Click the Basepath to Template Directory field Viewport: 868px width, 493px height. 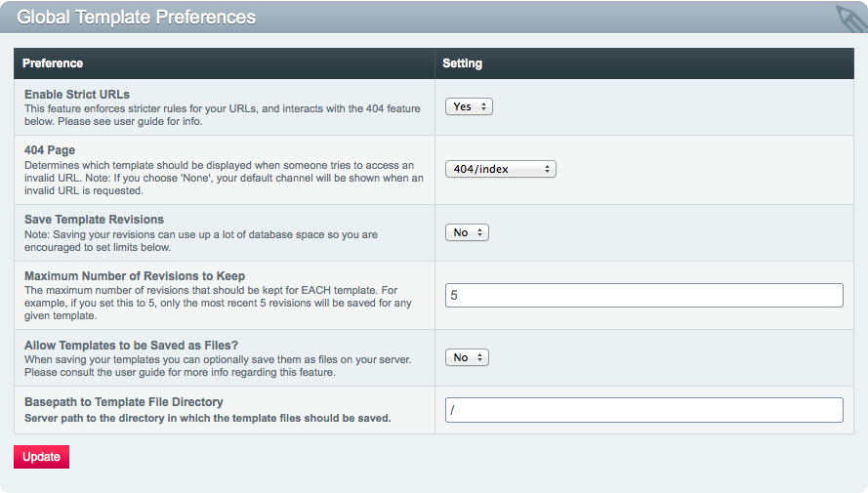[643, 410]
